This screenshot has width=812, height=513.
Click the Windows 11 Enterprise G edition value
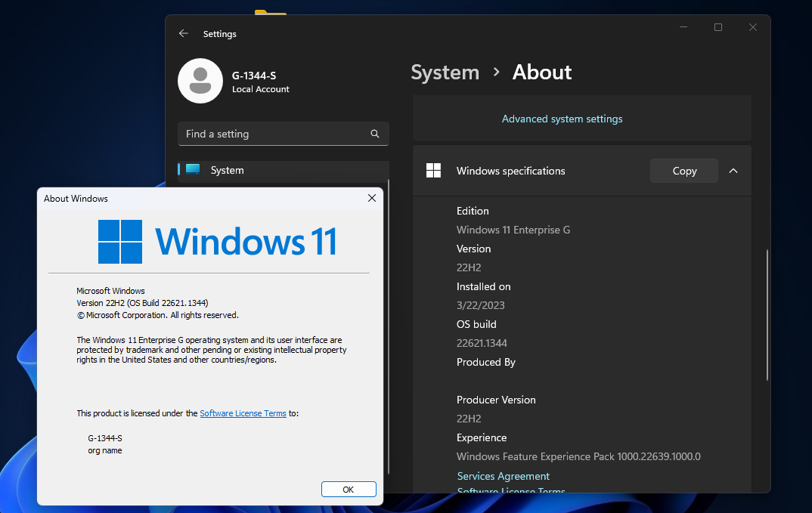(513, 230)
